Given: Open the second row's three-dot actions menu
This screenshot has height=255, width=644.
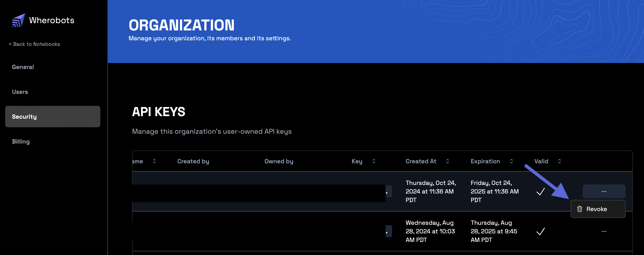Looking at the screenshot, I should pos(604,231).
